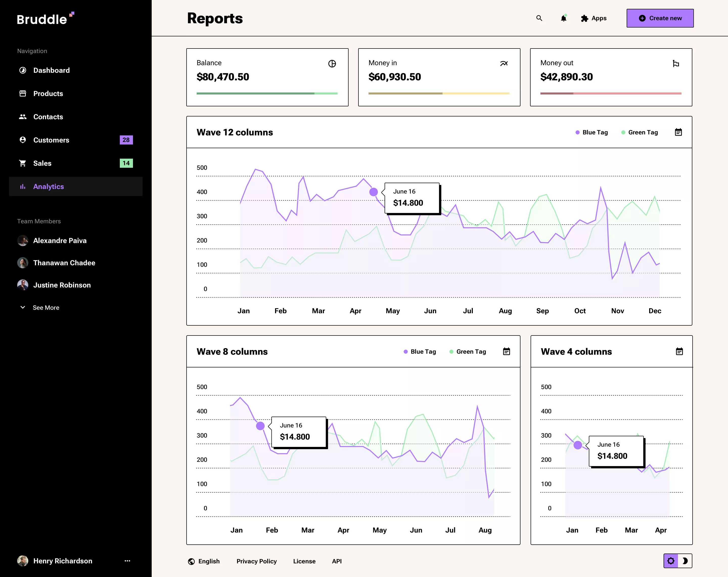
Task: Click the trend icon on Money in card
Action: tap(504, 63)
